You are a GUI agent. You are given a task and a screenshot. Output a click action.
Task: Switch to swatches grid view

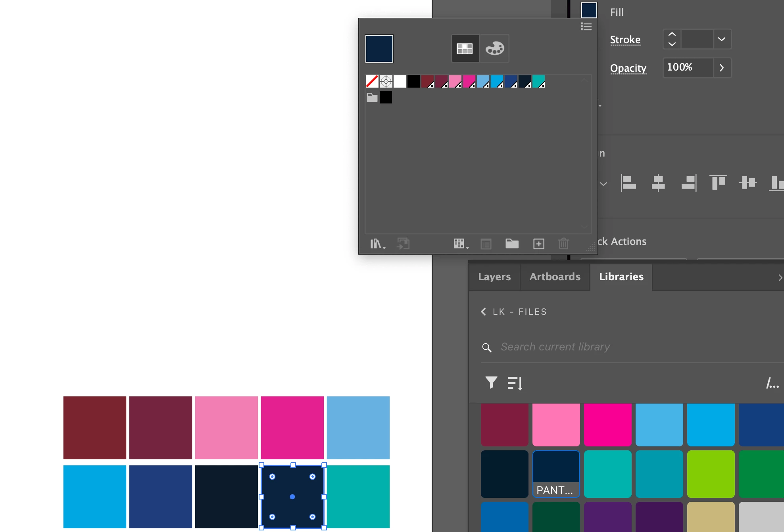(x=465, y=48)
